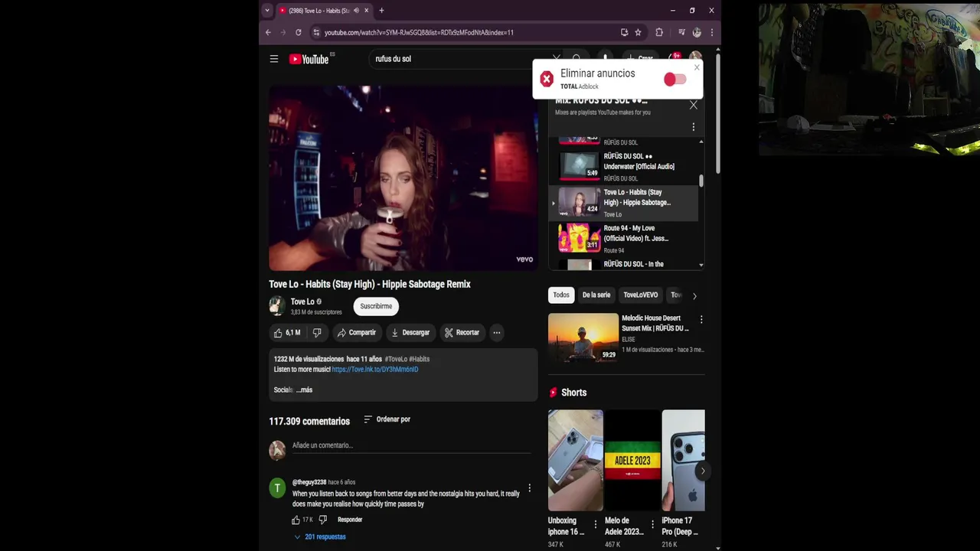Image resolution: width=980 pixels, height=551 pixels.
Task: Open media controls in Chrome toolbar
Action: click(x=681, y=32)
